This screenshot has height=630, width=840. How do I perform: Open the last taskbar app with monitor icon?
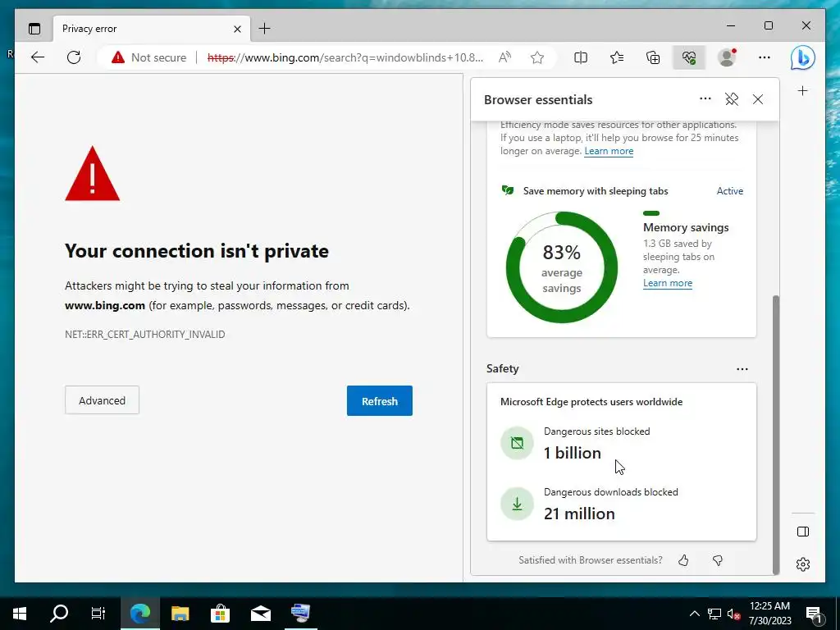click(300, 613)
